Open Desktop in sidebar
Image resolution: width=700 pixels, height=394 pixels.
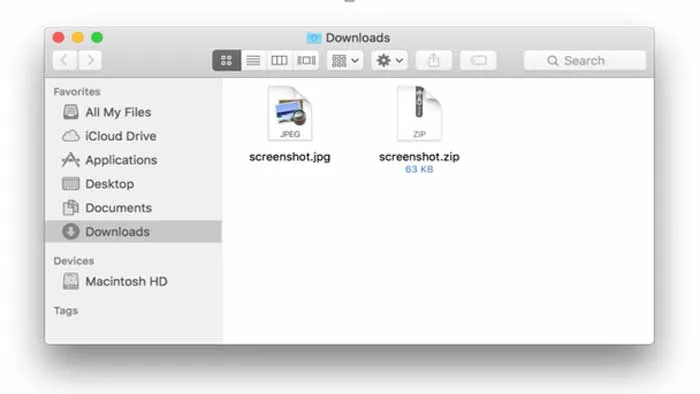click(133, 184)
